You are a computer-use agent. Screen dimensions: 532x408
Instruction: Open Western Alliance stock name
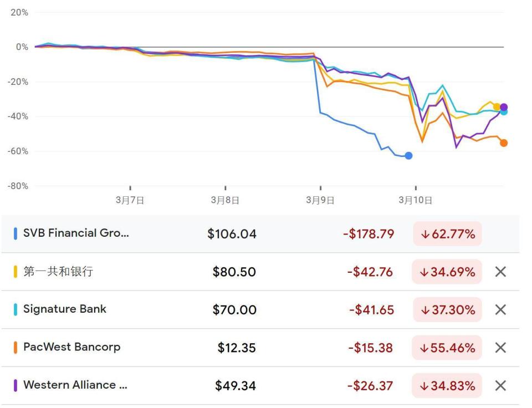[x=75, y=385]
